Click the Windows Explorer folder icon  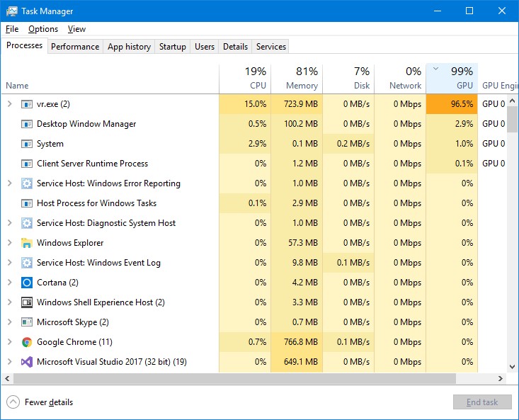click(27, 243)
